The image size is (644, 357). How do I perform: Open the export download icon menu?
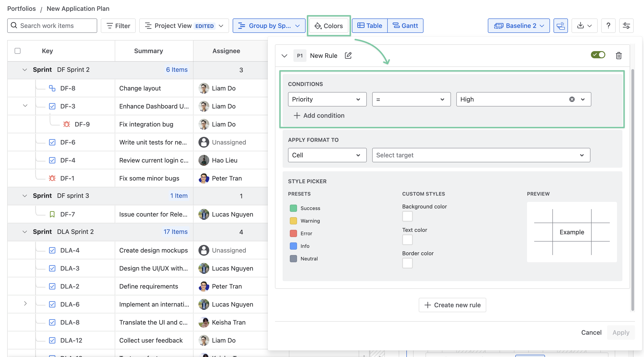coord(584,26)
